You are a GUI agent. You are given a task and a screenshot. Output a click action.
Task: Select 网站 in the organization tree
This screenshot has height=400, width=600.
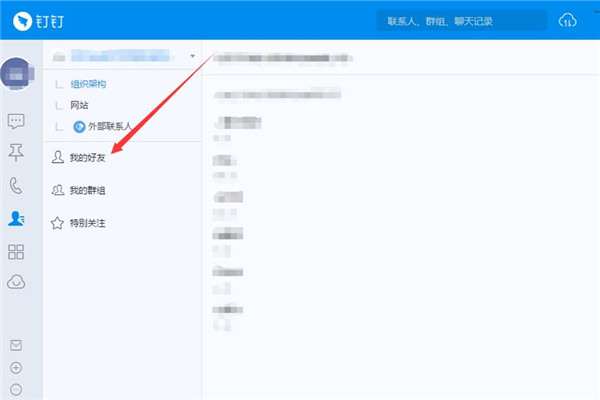80,104
